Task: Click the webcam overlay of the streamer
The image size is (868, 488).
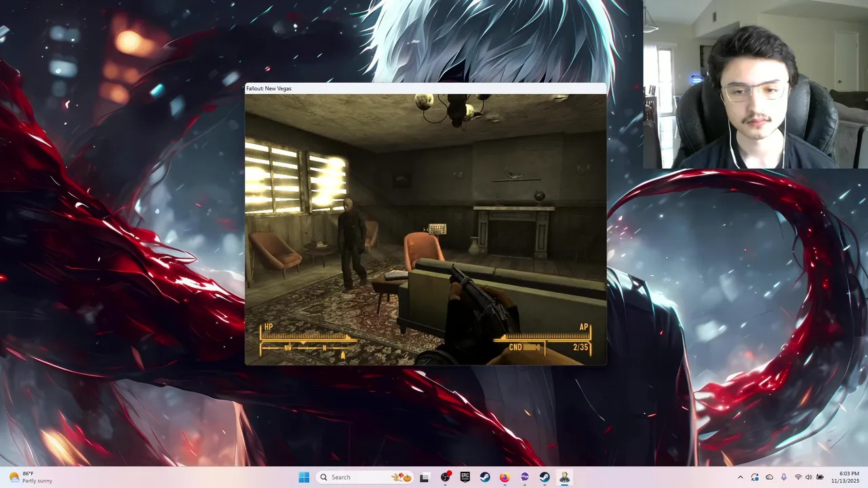Action: click(755, 84)
